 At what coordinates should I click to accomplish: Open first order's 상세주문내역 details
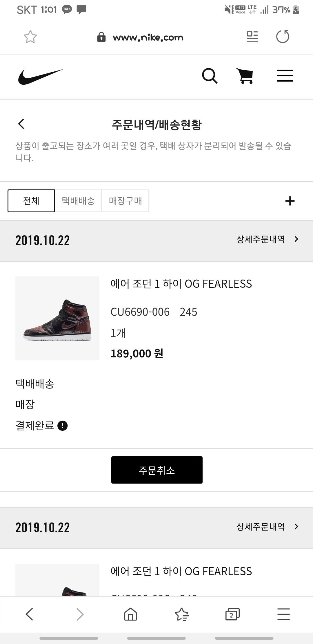tap(267, 239)
